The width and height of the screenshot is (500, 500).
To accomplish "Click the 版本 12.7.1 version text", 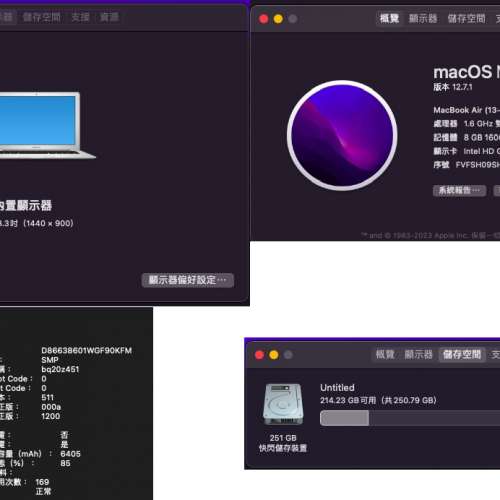I will [453, 87].
